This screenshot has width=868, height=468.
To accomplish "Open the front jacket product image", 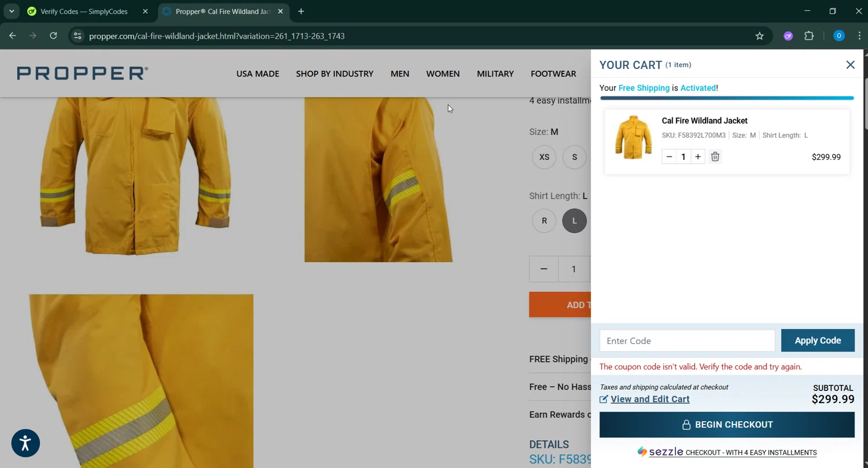I will click(135, 176).
